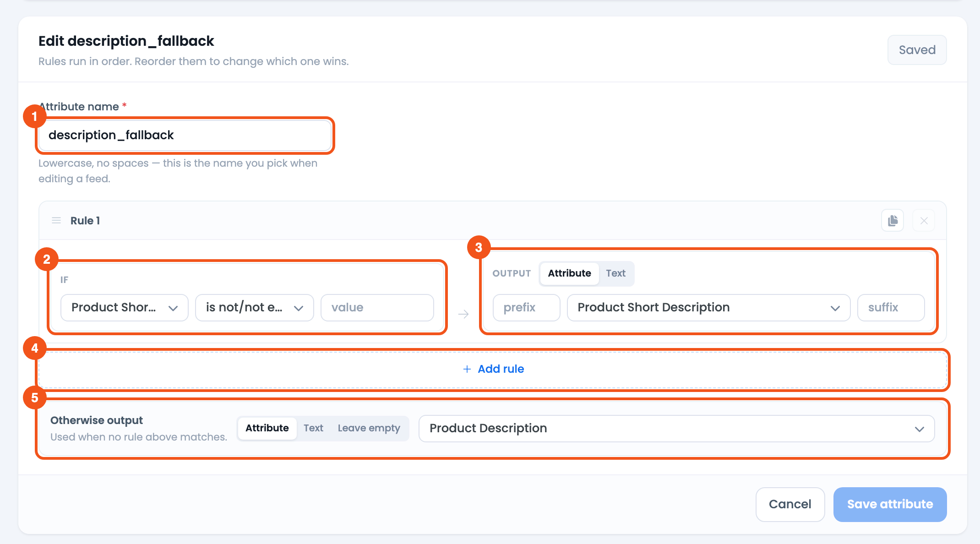The image size is (980, 544).
Task: Open the Otherwise Product Description dropdown
Action: click(676, 429)
